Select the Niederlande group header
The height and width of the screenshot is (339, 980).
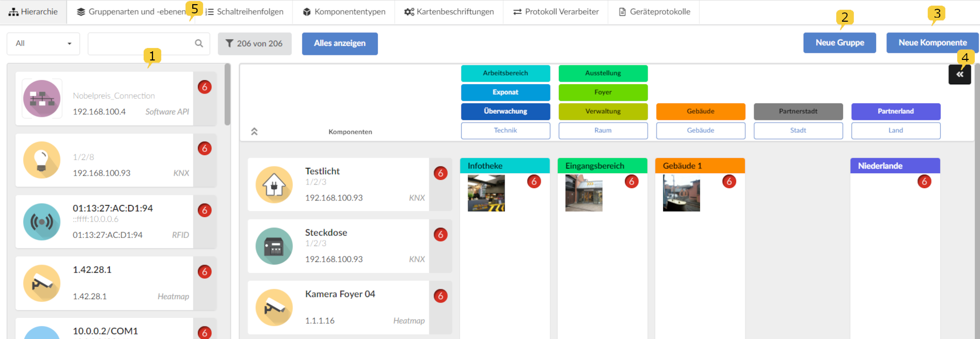point(895,166)
